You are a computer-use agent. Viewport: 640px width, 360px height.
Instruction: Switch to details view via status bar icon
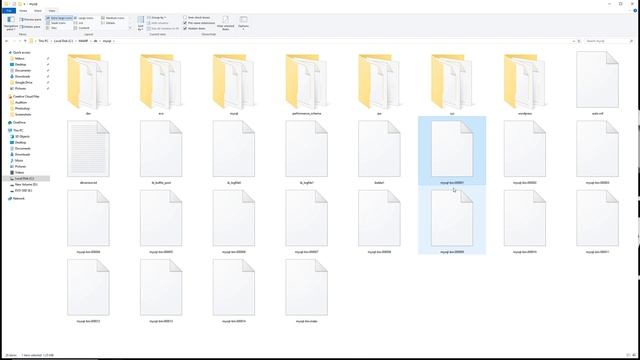coord(628,355)
